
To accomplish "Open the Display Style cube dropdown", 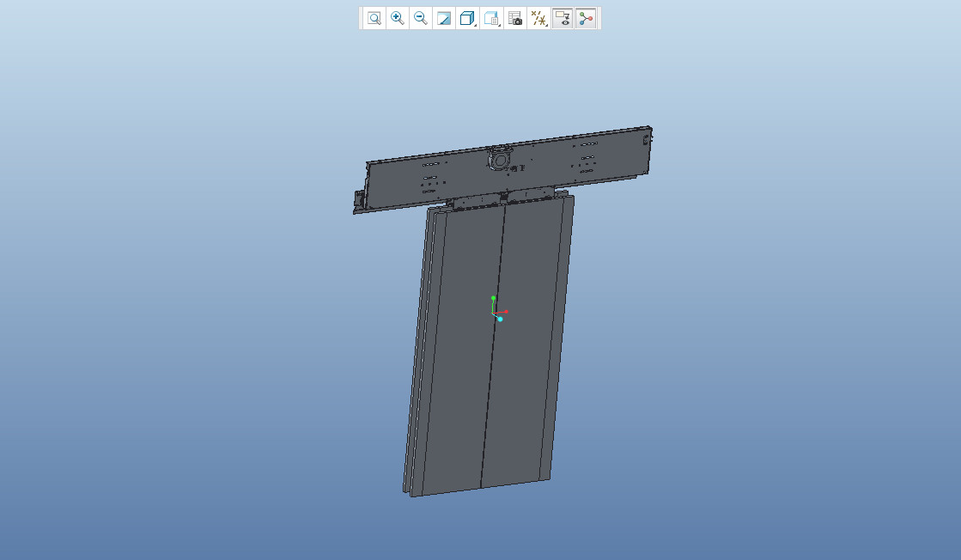I will [x=468, y=18].
